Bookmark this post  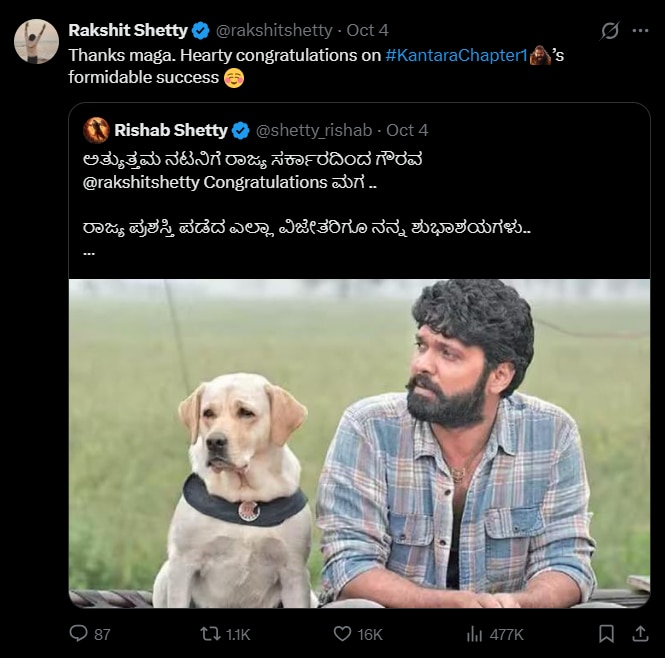coord(606,633)
